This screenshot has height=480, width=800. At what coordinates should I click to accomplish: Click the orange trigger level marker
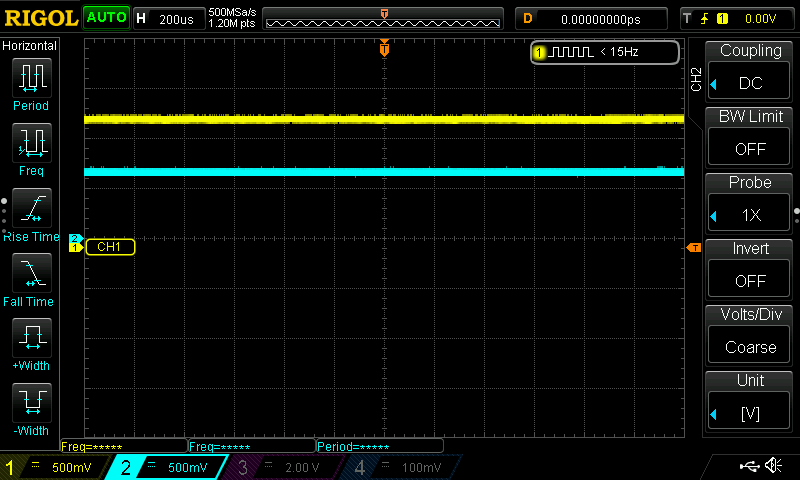[693, 247]
